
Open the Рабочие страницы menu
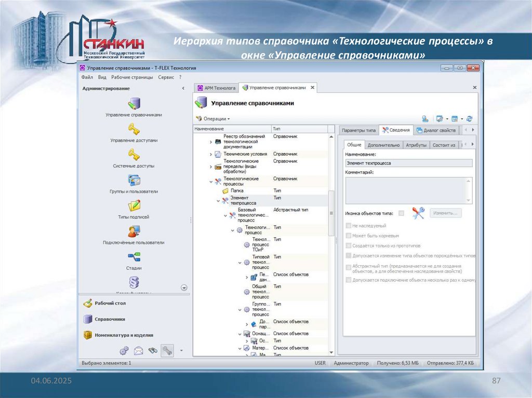tap(132, 77)
